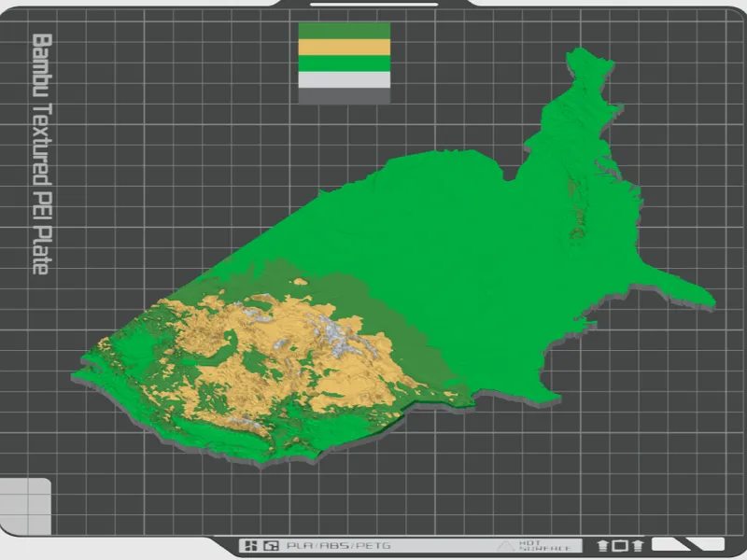747x560 pixels.
Task: Click the white handle bar at plate top
Action: pos(374,5)
